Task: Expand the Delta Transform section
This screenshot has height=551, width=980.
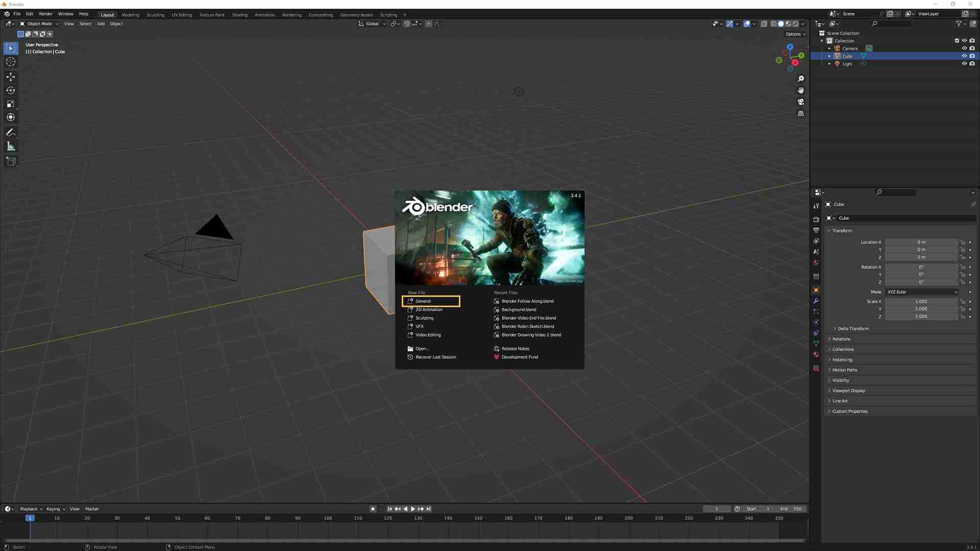Action: 853,329
